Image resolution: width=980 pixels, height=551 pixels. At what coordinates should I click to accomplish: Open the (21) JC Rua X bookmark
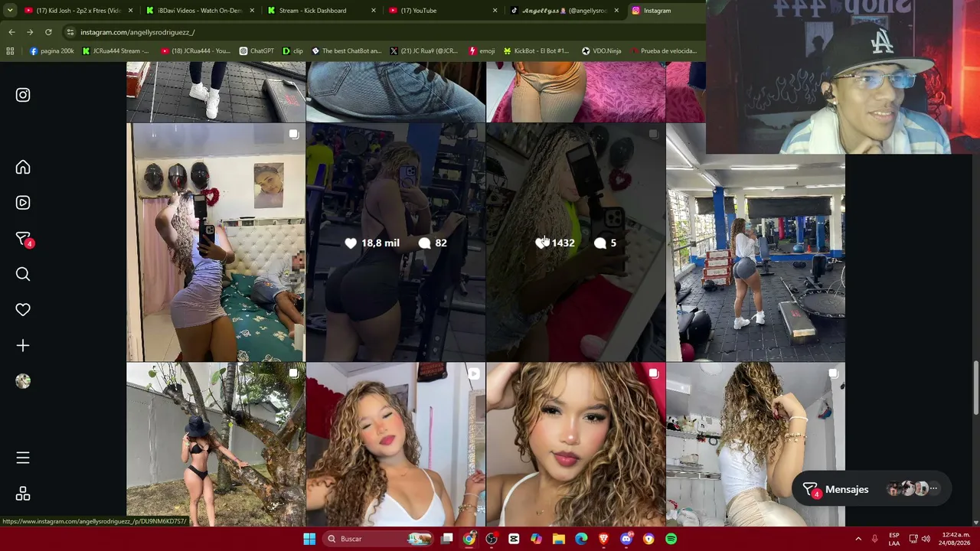[423, 51]
